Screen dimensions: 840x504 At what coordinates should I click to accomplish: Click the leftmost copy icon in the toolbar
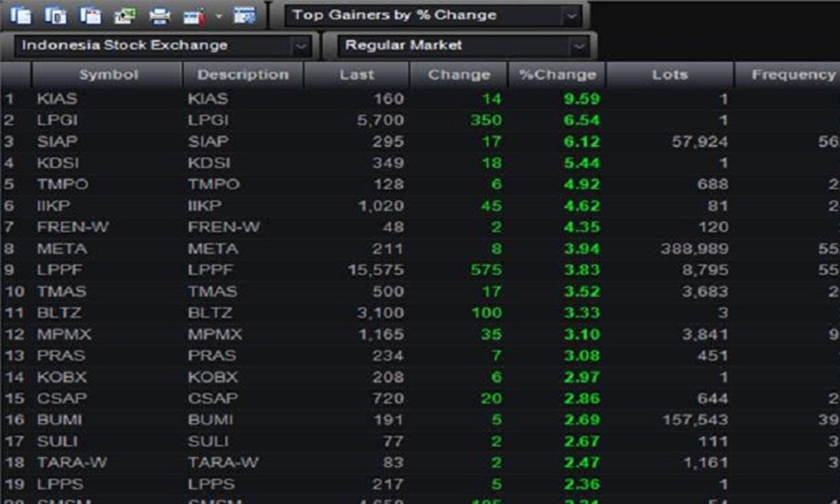pos(22,15)
